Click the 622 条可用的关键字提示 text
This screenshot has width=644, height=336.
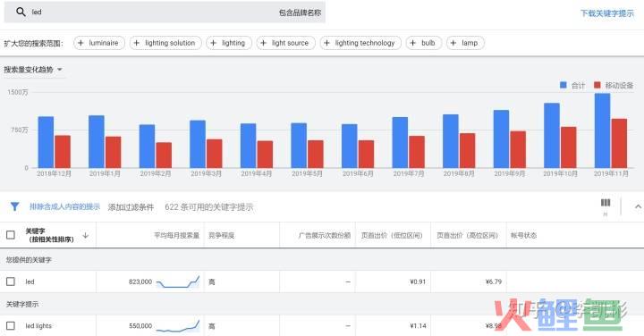point(209,207)
